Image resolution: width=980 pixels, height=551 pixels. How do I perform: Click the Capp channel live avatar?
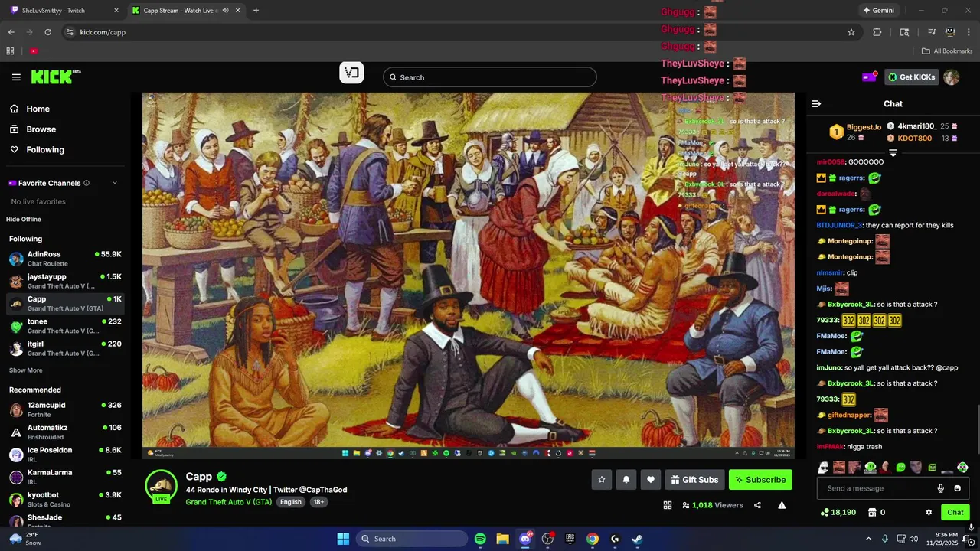(x=161, y=487)
